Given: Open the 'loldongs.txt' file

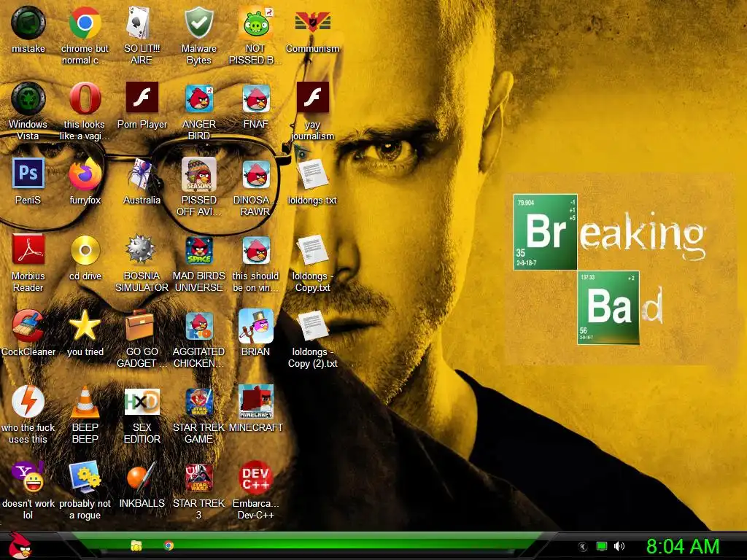Looking at the screenshot, I should (312, 175).
